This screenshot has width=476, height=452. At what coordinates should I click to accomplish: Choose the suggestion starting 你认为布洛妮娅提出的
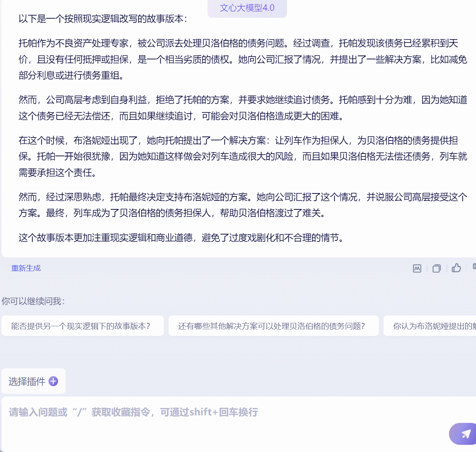coord(430,326)
